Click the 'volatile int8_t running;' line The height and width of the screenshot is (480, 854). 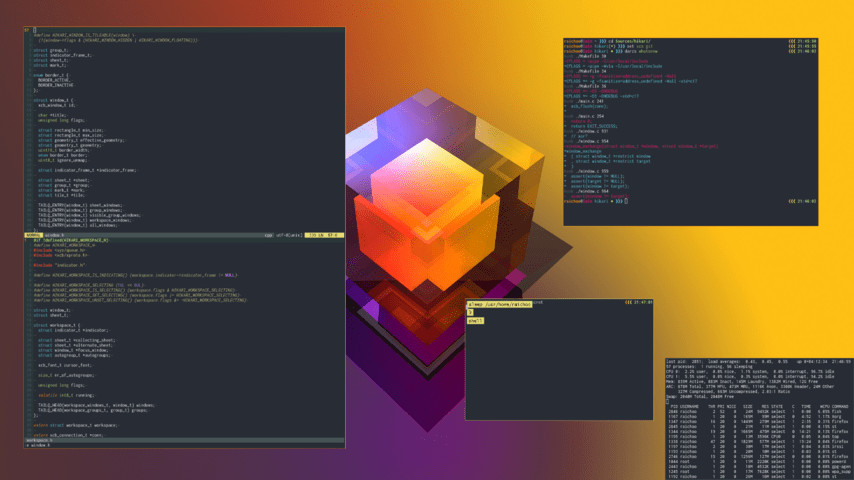(66, 395)
